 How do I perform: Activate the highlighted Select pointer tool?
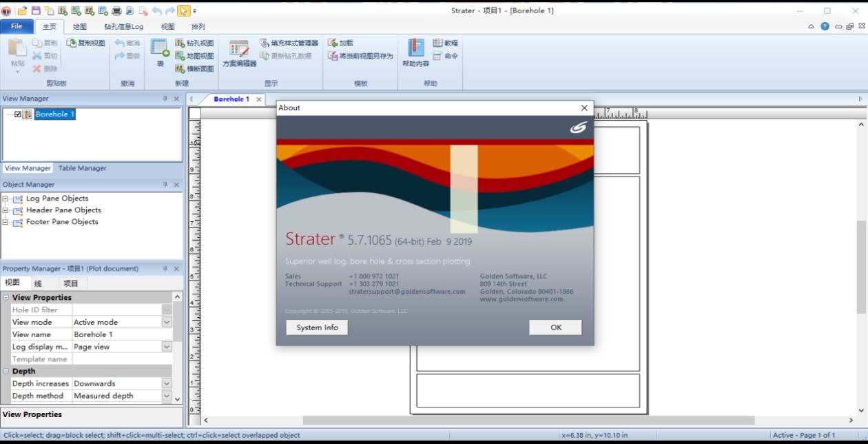[x=183, y=10]
